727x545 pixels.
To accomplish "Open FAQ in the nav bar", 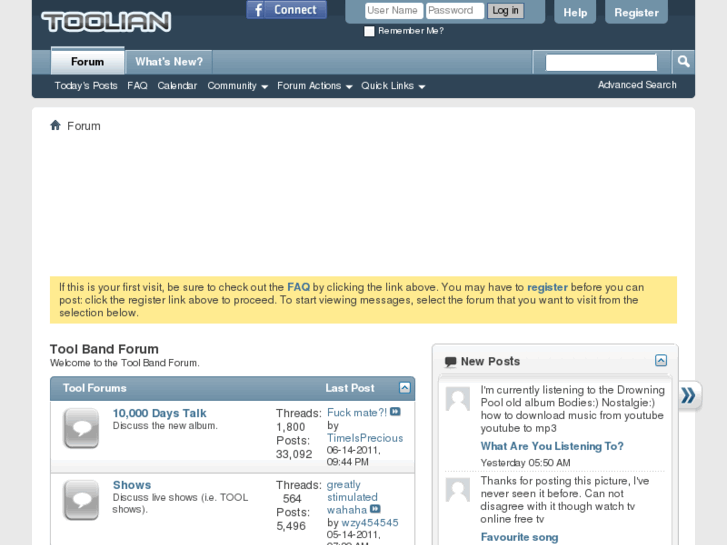I will (x=137, y=86).
